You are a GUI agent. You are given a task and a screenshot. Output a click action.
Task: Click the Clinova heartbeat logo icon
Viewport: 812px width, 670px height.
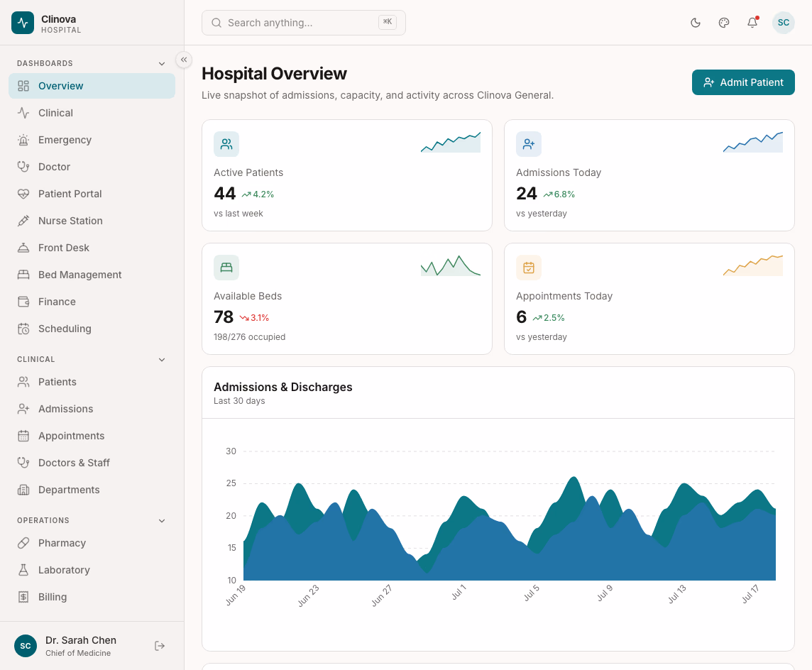(23, 23)
